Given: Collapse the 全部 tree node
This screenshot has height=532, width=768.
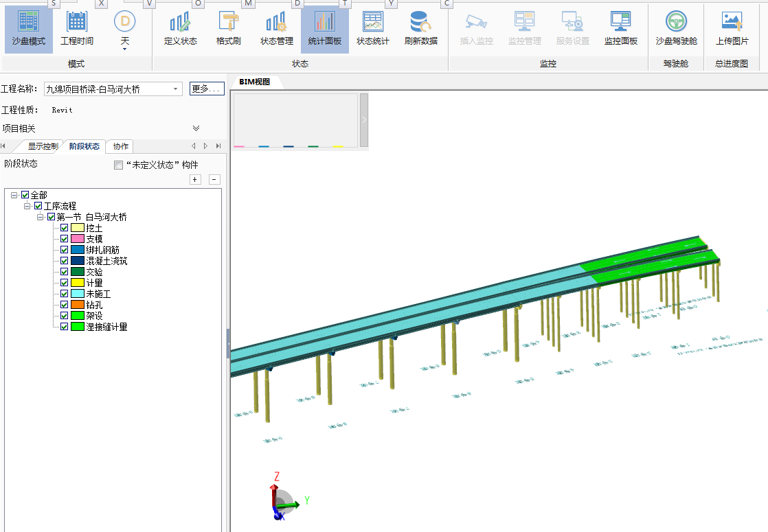Looking at the screenshot, I should coord(14,195).
